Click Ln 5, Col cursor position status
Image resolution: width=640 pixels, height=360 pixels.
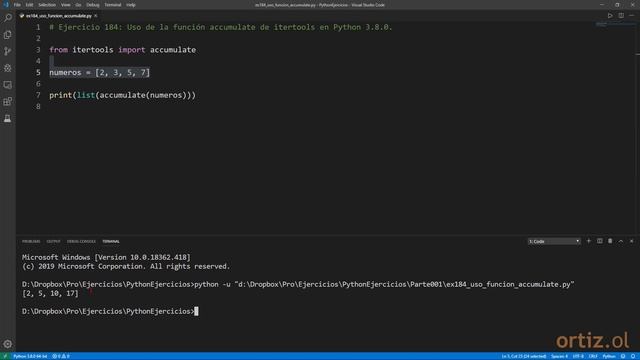[524, 356]
